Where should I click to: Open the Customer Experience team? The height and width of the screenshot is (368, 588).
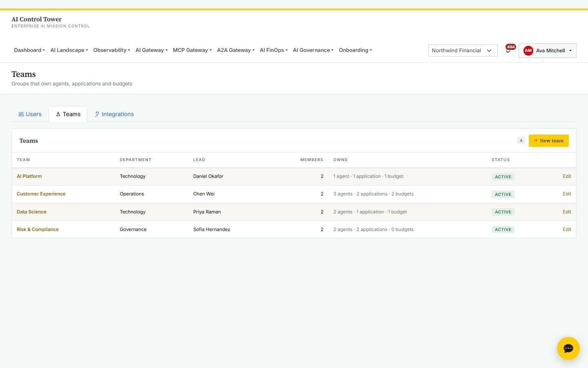[41, 194]
